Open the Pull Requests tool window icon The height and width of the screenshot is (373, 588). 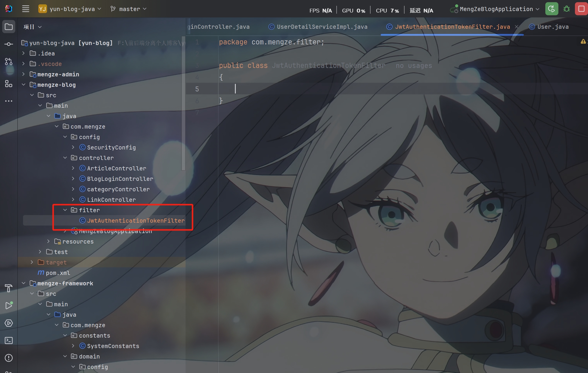[9, 62]
